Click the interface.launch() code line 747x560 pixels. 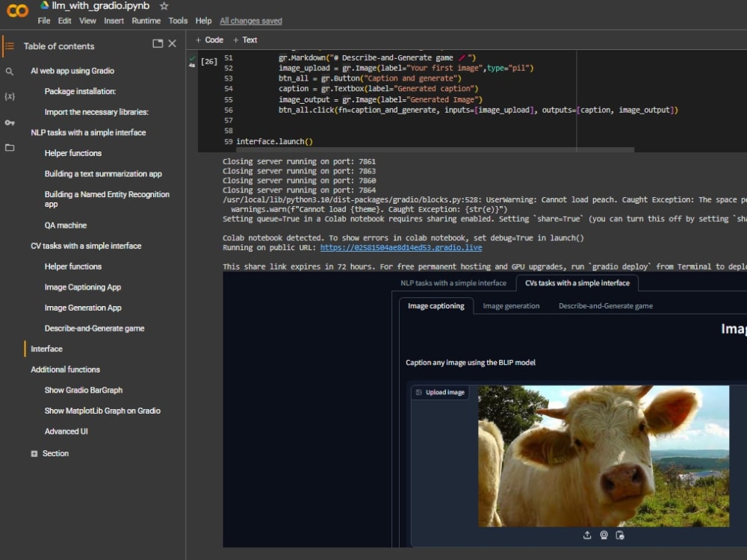click(274, 141)
